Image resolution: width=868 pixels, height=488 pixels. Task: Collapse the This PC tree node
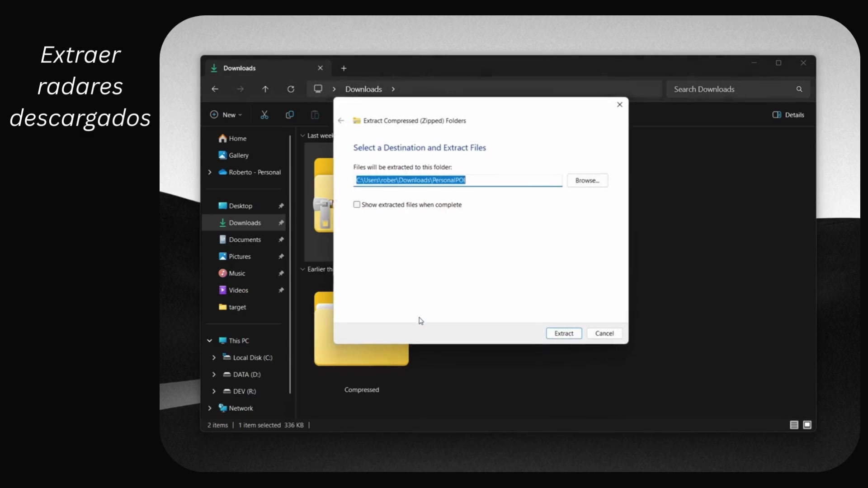click(210, 341)
